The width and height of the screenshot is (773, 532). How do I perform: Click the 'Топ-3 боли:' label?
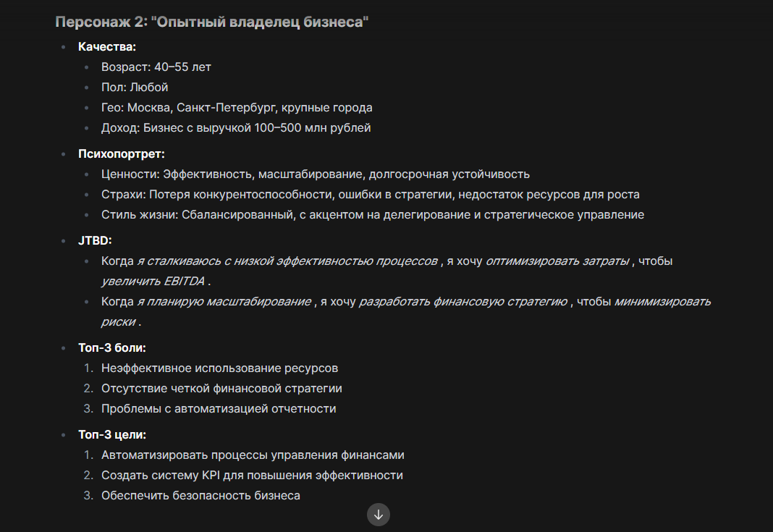pos(112,347)
